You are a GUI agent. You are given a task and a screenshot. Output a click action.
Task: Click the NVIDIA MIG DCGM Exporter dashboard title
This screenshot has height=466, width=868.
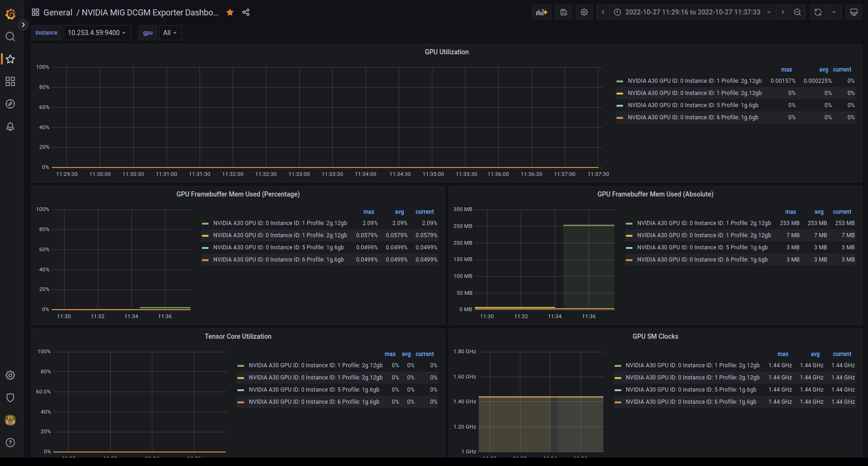coord(150,13)
